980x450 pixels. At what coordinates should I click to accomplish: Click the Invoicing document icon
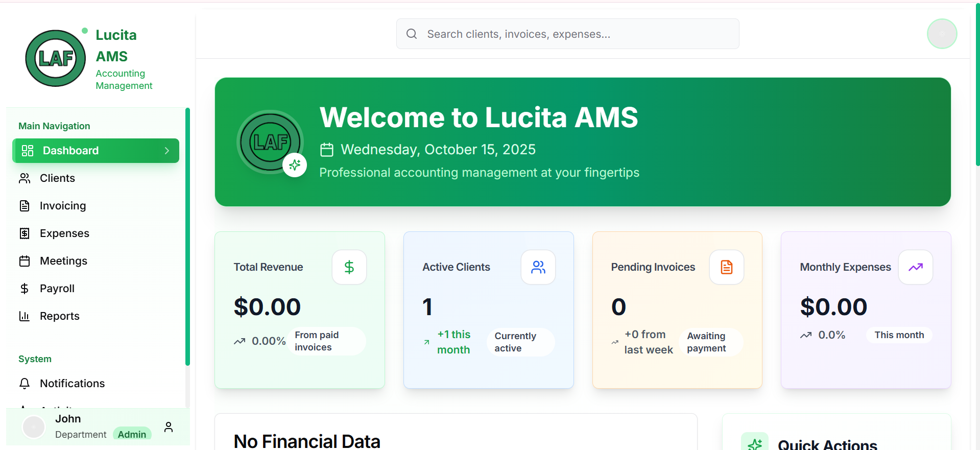tap(25, 205)
